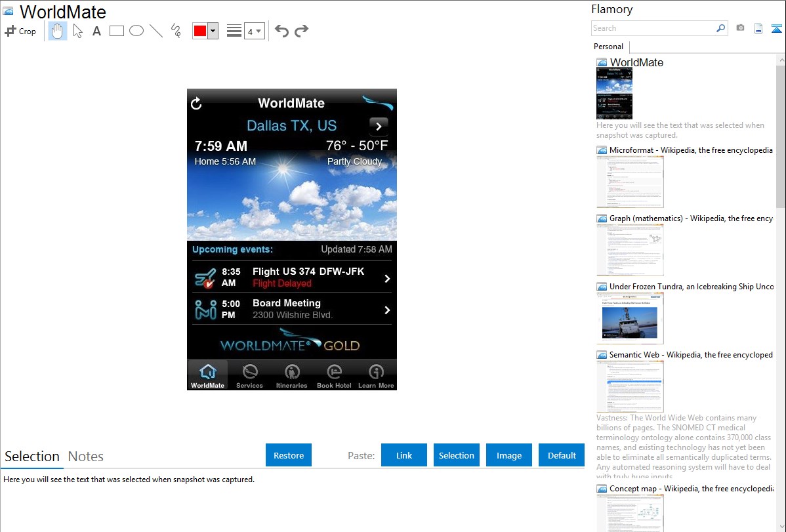Select the Book Hotel bottom tab
786x532 pixels.
coord(334,375)
